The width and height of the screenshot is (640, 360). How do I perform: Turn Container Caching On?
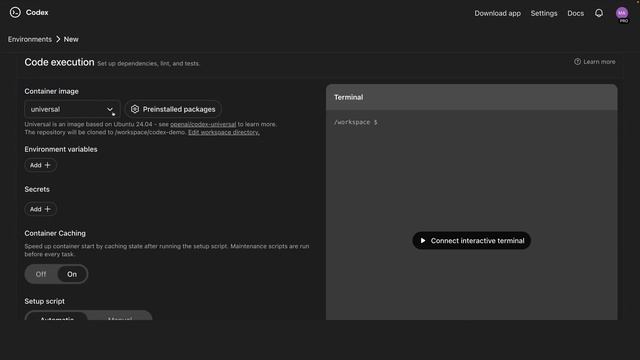(72, 274)
